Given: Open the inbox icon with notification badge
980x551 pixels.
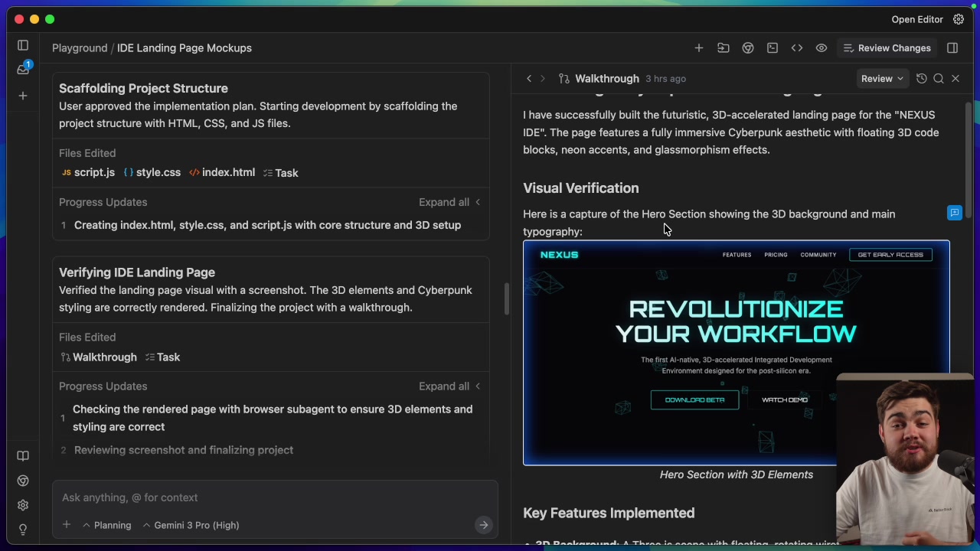Looking at the screenshot, I should [x=23, y=69].
